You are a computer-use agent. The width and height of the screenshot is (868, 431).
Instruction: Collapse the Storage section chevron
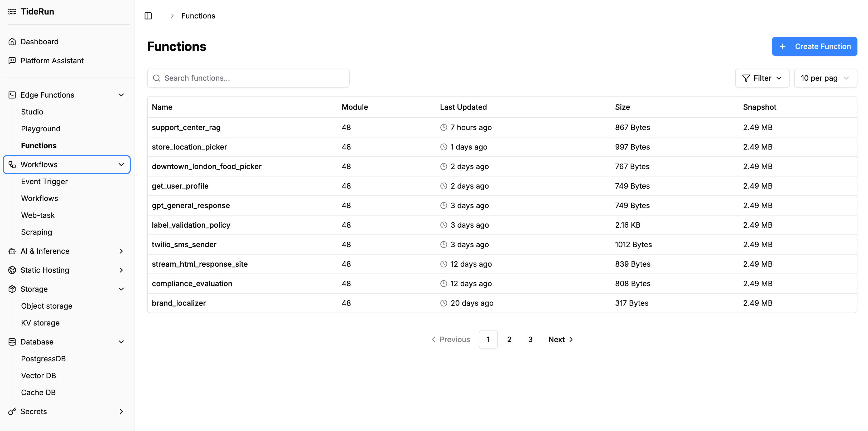click(x=121, y=289)
